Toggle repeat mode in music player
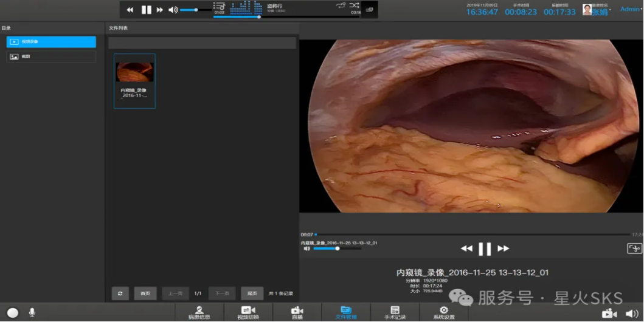 (x=341, y=5)
